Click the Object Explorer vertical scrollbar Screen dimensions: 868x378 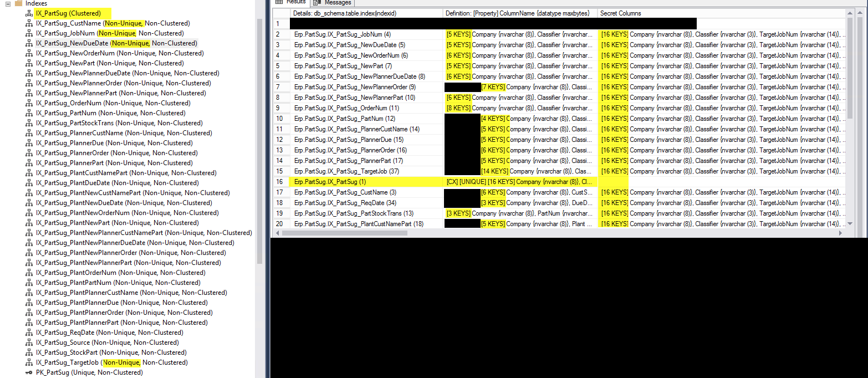coord(259,141)
